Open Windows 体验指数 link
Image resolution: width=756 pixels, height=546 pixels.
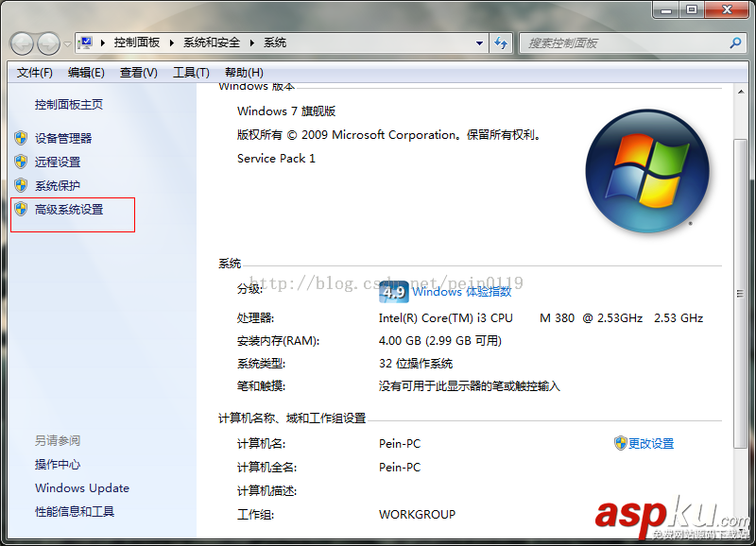coord(462,292)
